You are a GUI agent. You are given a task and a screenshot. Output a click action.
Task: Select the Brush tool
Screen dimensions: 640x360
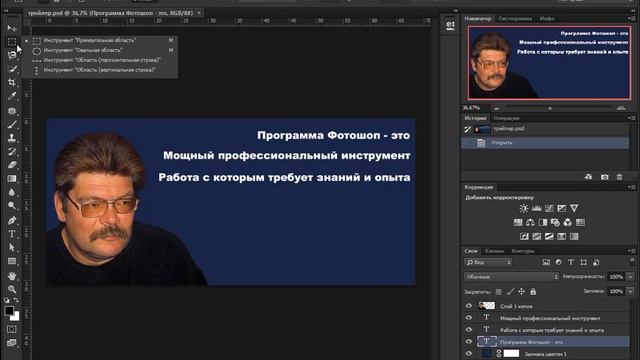tap(12, 124)
